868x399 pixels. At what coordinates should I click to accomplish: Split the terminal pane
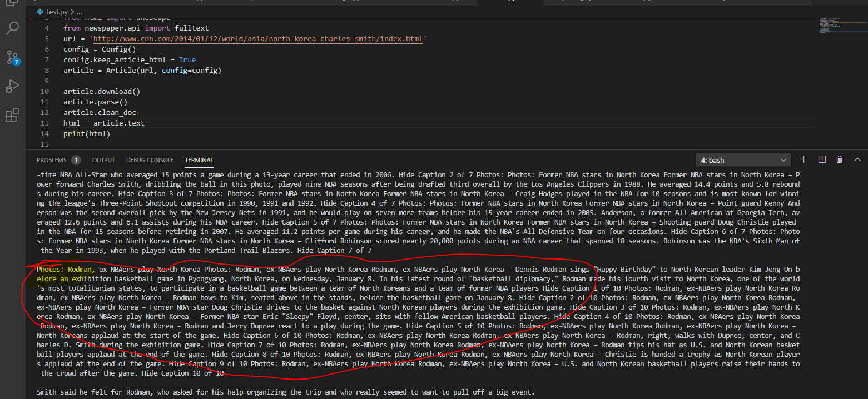click(822, 159)
